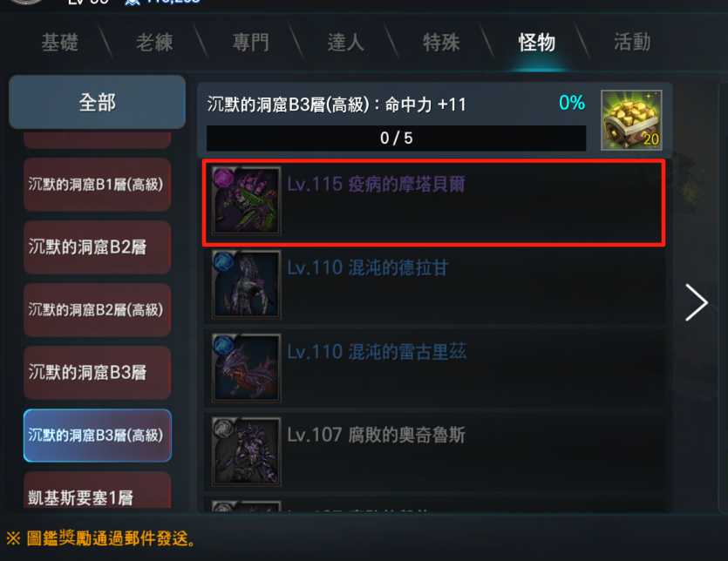The width and height of the screenshot is (728, 561).
Task: Go to next page with right arrow
Action: 697,302
